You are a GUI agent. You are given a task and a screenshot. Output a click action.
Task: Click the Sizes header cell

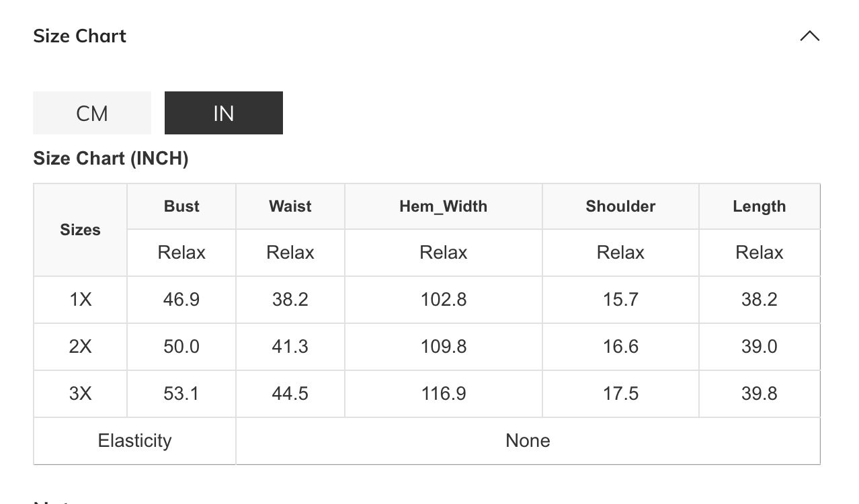[80, 230]
